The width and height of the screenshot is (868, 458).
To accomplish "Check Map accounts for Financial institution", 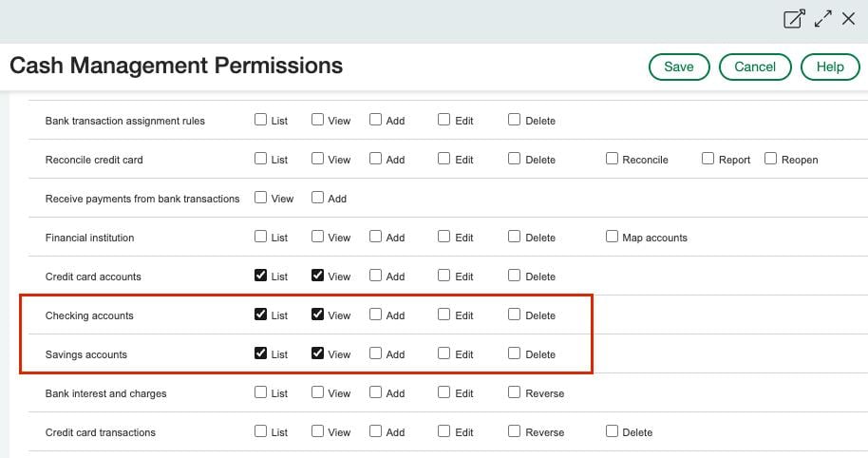I will [613, 237].
